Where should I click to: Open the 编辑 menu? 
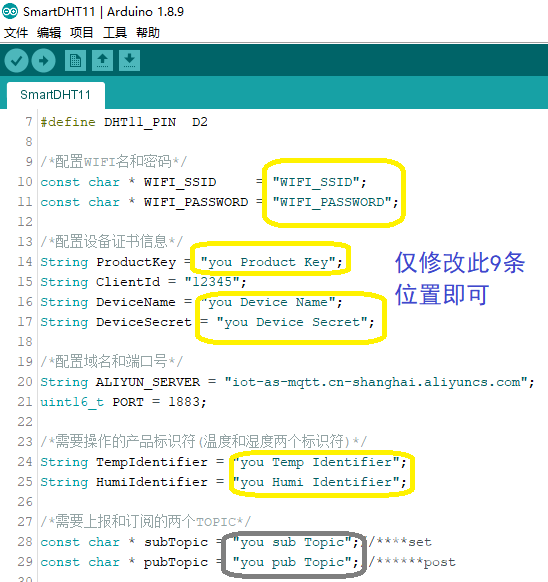point(49,33)
